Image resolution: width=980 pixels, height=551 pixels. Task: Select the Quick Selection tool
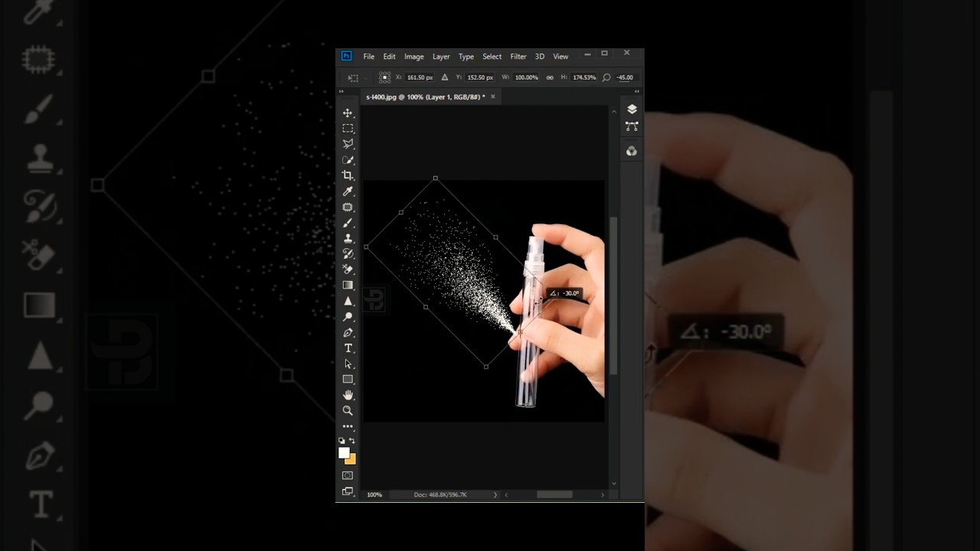click(x=348, y=160)
